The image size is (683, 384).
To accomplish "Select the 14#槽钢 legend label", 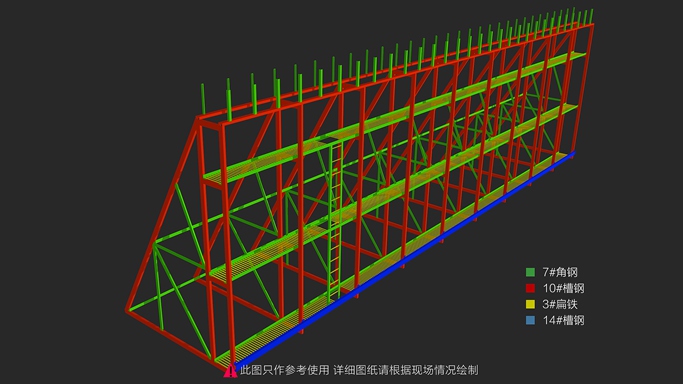I will pos(563,320).
